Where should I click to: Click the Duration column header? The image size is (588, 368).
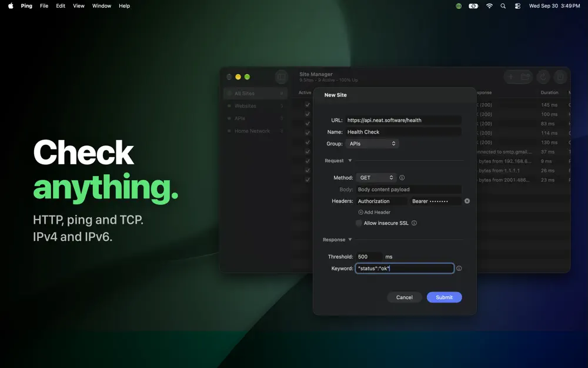[x=549, y=92]
